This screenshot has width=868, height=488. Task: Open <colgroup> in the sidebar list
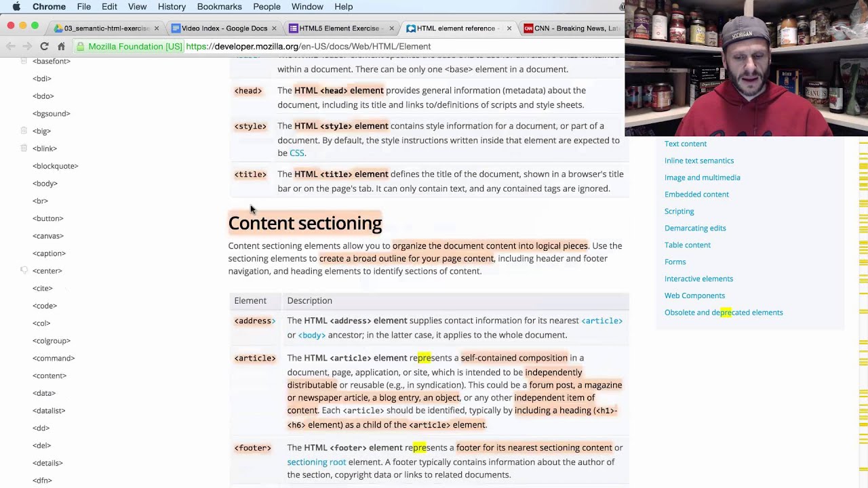(52, 341)
